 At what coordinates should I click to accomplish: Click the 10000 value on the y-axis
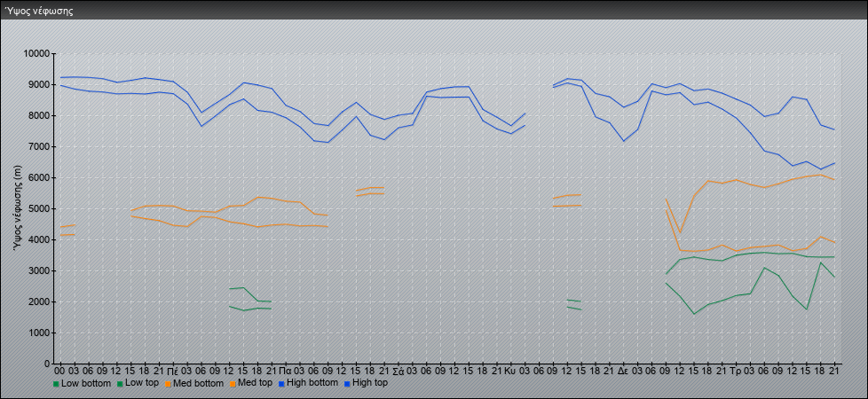(x=36, y=54)
